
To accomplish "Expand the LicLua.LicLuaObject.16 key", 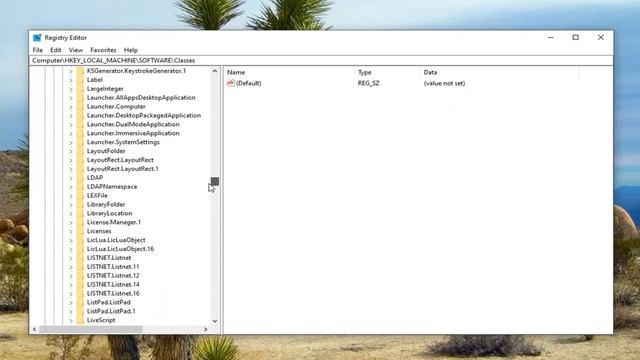I will point(71,249).
